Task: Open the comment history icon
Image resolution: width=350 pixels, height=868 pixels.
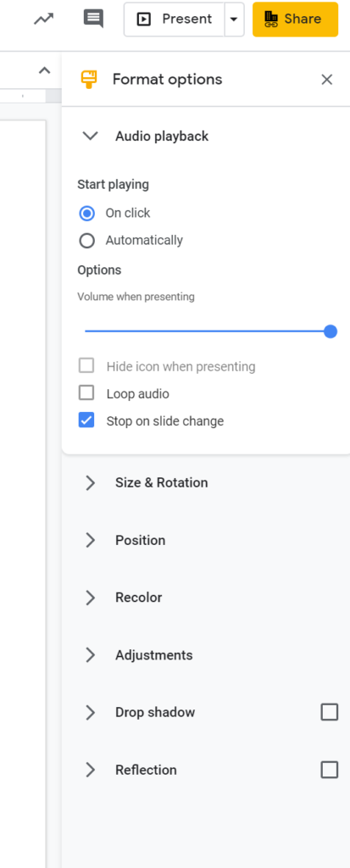Action: point(93,19)
